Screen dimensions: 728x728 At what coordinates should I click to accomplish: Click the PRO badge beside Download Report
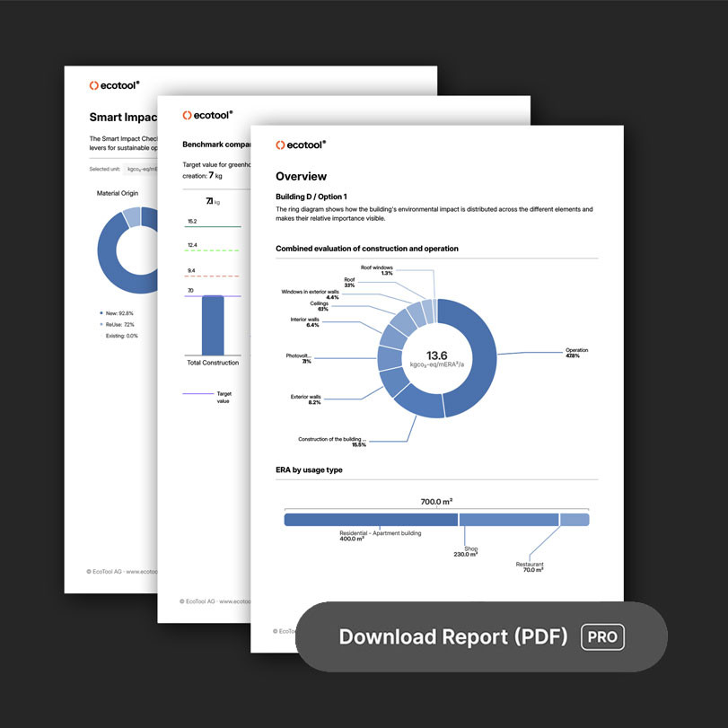tap(602, 637)
